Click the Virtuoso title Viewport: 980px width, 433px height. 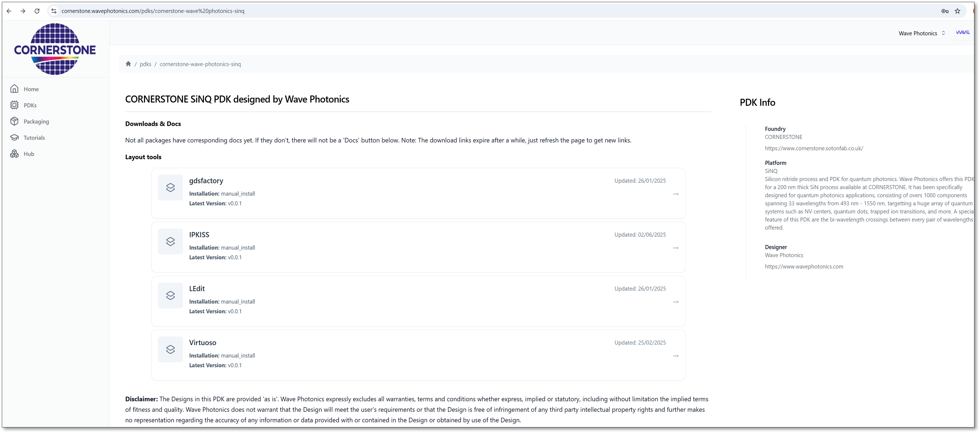[202, 343]
